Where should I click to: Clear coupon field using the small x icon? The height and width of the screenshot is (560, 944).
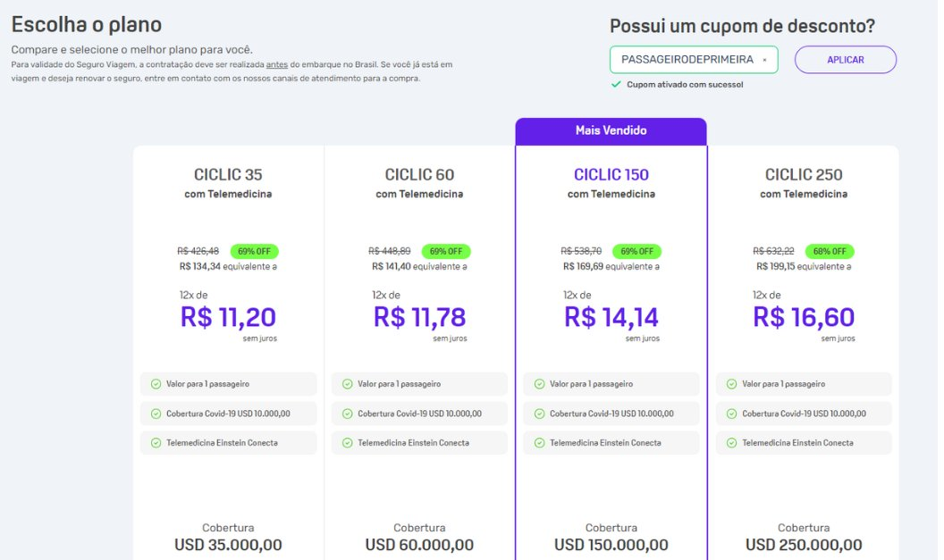click(764, 60)
